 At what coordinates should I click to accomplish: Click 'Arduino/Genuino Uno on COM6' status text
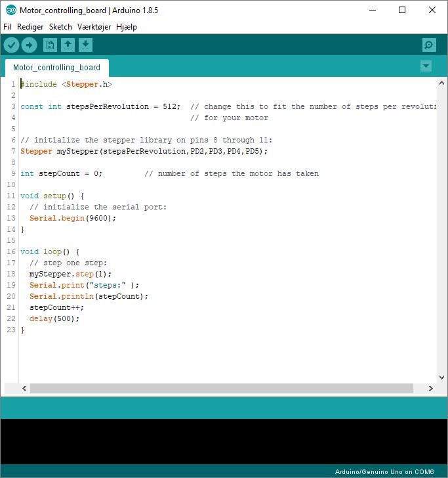point(384,472)
